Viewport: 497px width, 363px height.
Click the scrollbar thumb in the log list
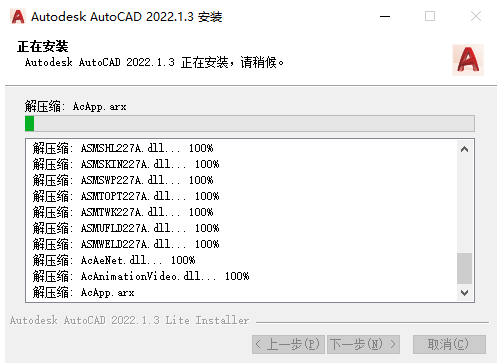coord(464,268)
